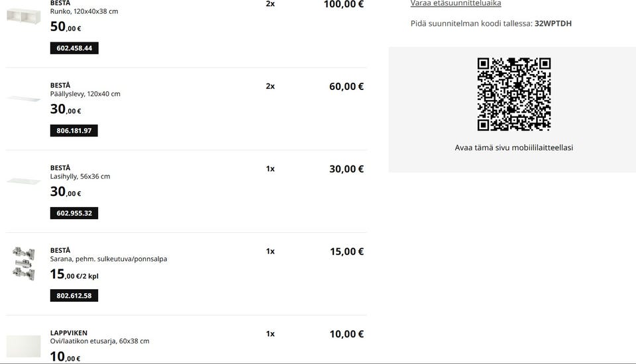Open BESTÅ Päällyslevy product thumbnail
This screenshot has height=364, width=636.
click(24, 99)
